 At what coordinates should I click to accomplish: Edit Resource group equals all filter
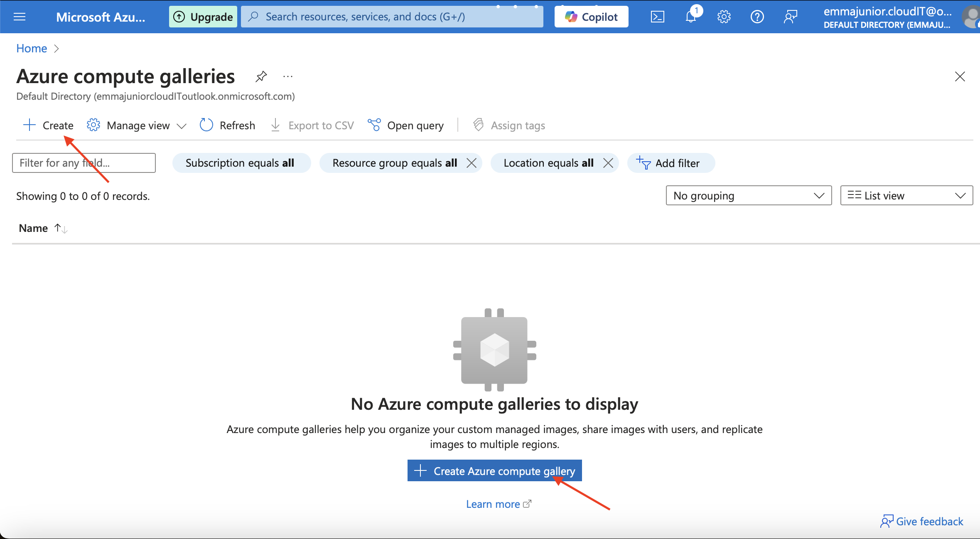point(395,163)
